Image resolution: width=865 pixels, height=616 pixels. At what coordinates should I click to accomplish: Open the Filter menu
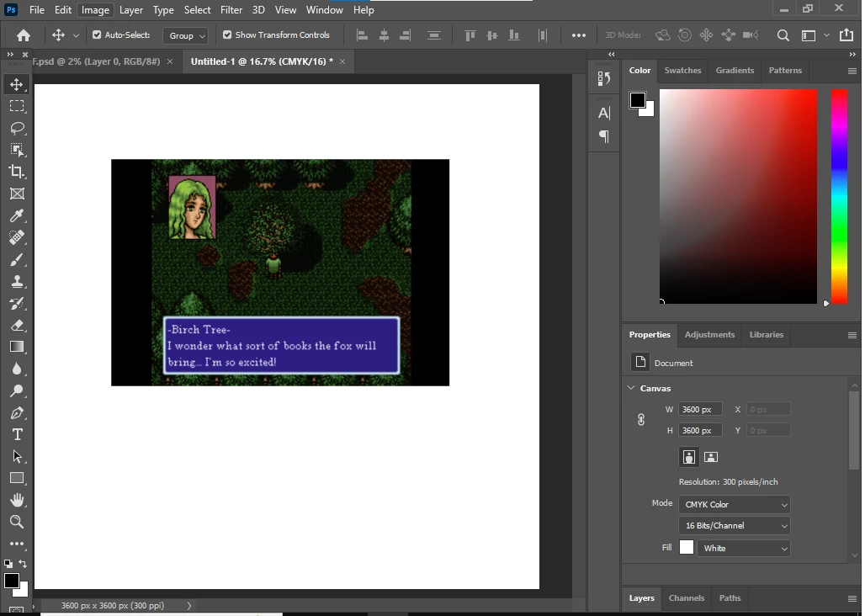pyautogui.click(x=231, y=10)
